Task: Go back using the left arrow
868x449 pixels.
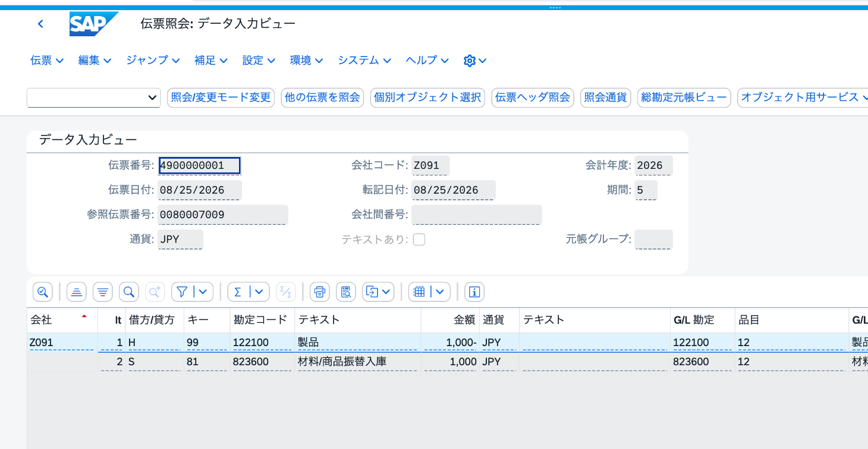Action: [40, 24]
